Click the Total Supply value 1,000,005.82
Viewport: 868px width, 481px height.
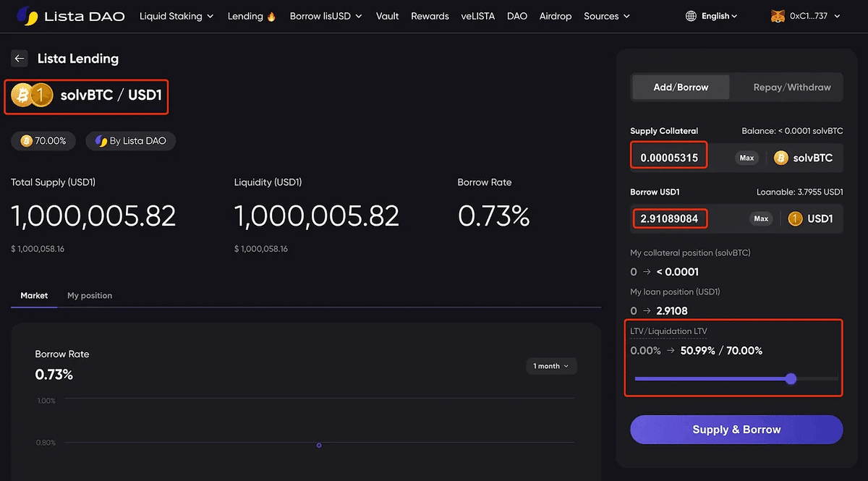[x=93, y=216]
